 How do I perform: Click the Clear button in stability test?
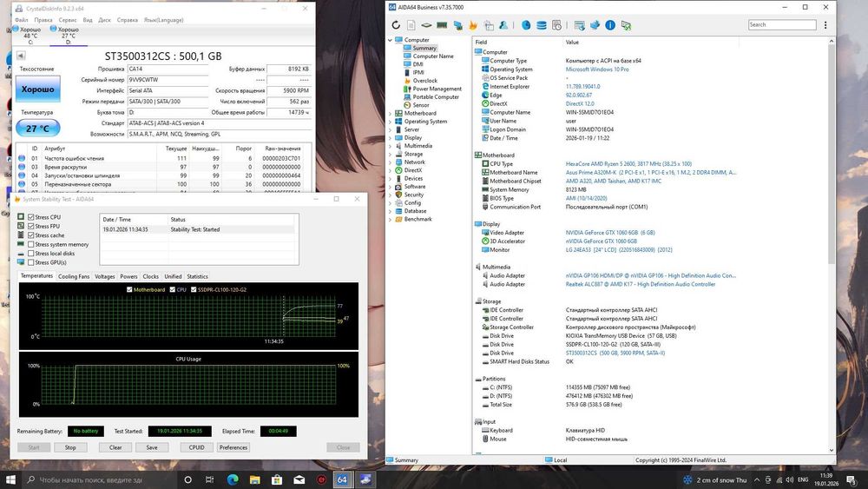115,447
